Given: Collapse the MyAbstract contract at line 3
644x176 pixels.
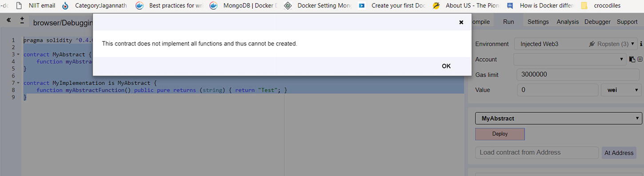Looking at the screenshot, I should click(x=18, y=54).
